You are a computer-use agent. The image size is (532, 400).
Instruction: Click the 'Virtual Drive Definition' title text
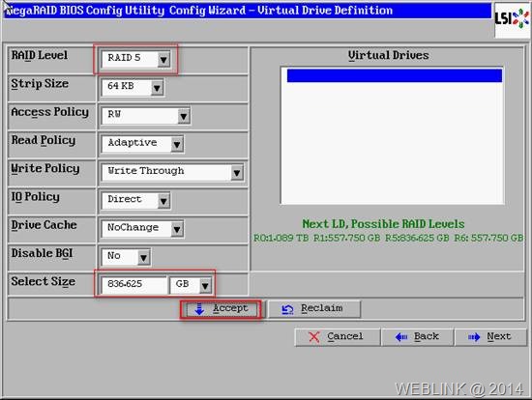click(x=325, y=11)
